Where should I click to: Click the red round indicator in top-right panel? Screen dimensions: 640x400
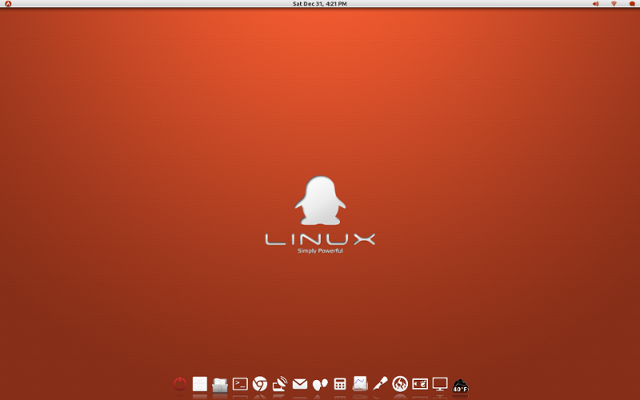pos(632,4)
